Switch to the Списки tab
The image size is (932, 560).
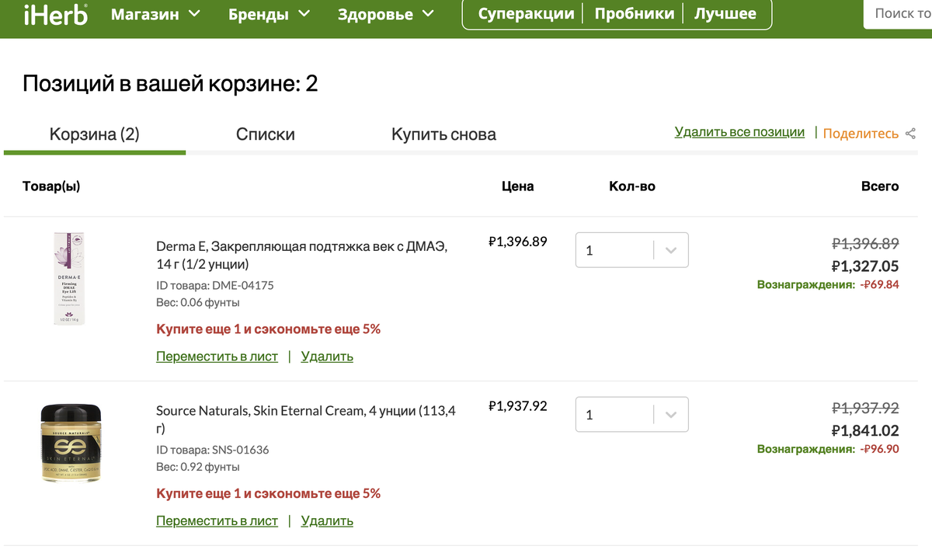pos(266,134)
